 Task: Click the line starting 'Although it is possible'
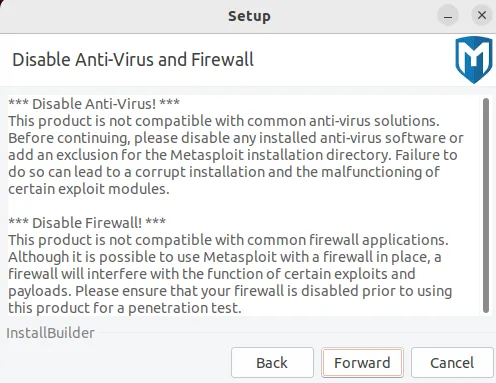pyautogui.click(x=225, y=257)
